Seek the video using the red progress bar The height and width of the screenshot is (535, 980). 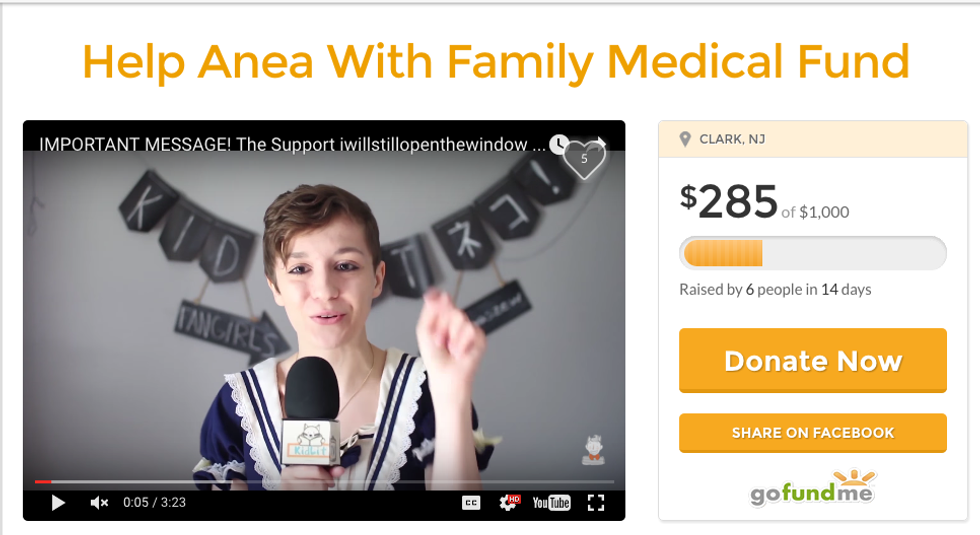(324, 482)
